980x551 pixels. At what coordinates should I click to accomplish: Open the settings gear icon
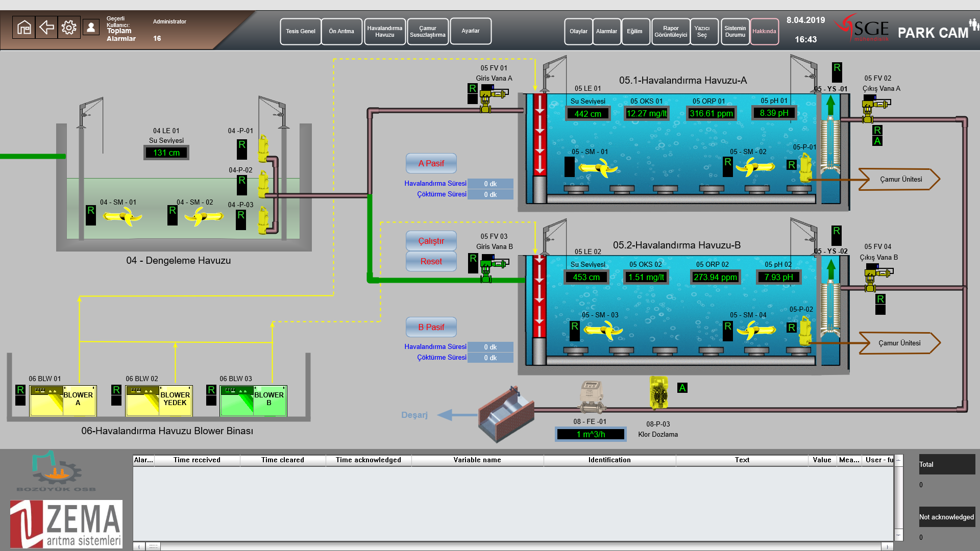[68, 27]
